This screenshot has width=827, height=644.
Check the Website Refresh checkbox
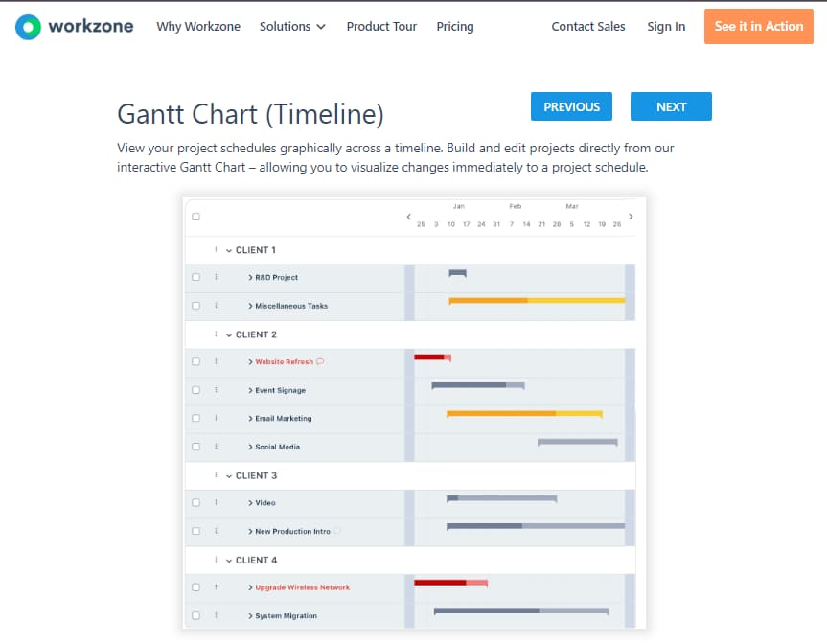point(196,361)
